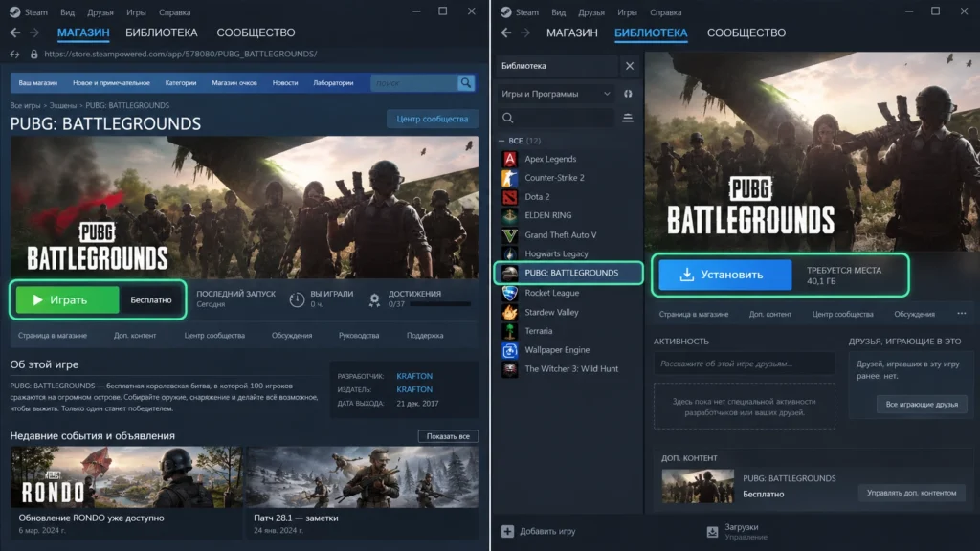Click the Counter-Strike 2 game icon
The image size is (980, 551).
pos(510,177)
